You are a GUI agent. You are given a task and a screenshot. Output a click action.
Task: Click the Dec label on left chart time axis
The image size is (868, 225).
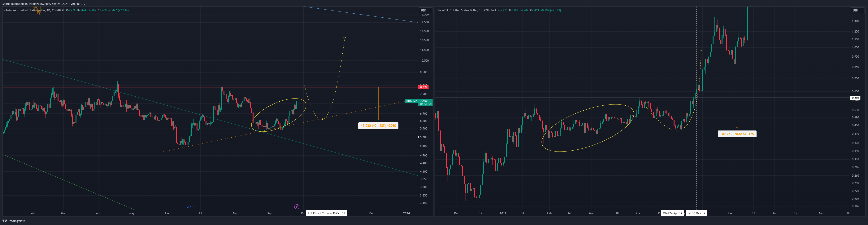coord(371,213)
